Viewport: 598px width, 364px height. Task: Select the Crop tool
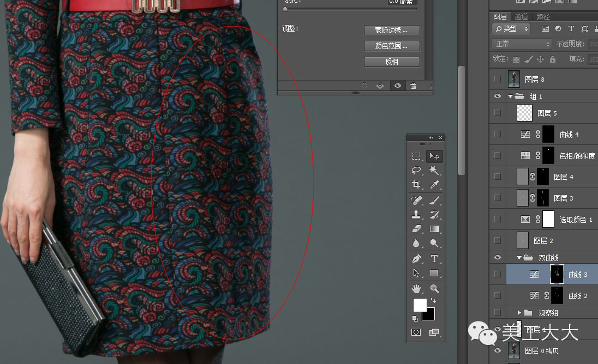click(416, 185)
